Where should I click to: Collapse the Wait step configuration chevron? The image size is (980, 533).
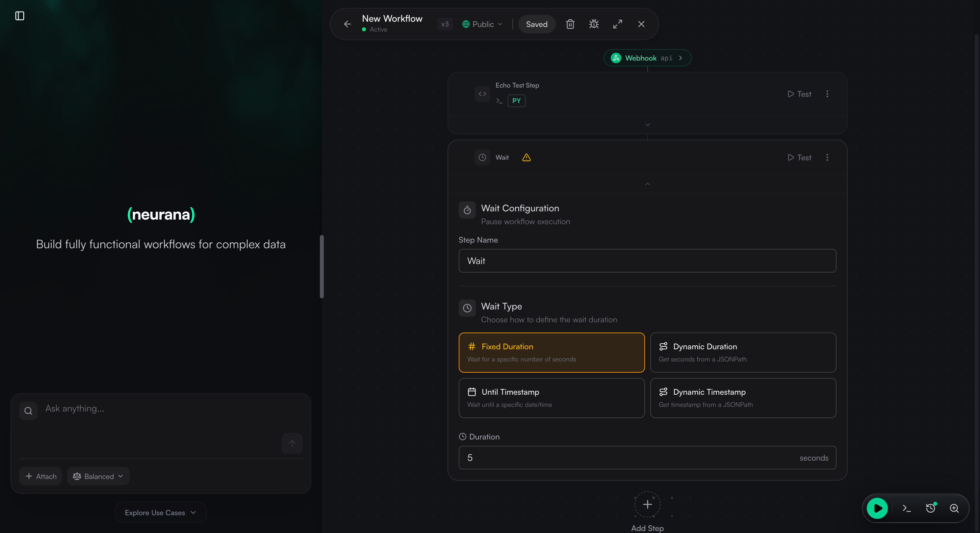click(x=647, y=184)
